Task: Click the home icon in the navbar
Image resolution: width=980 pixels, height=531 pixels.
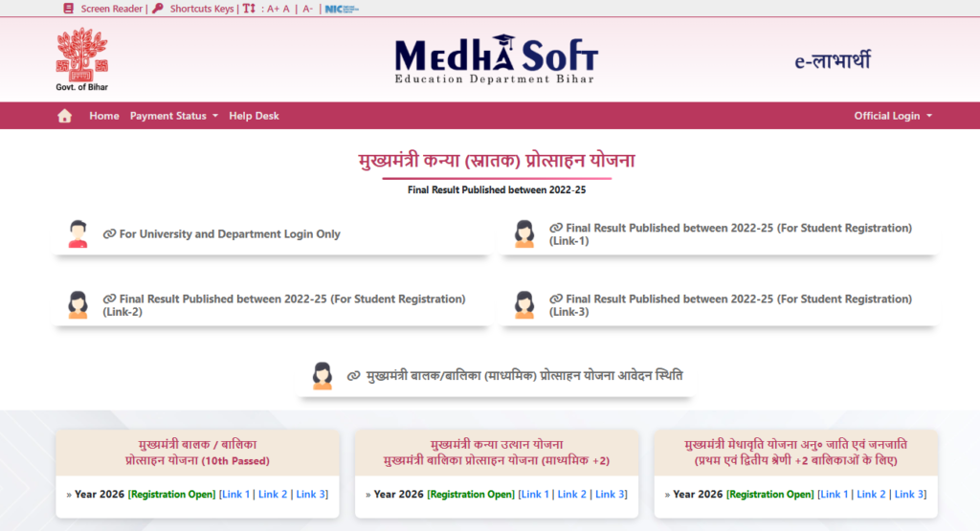Action: point(64,116)
